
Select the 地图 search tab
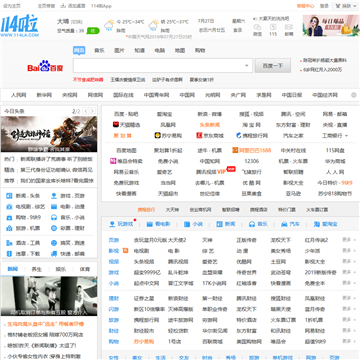(180, 50)
